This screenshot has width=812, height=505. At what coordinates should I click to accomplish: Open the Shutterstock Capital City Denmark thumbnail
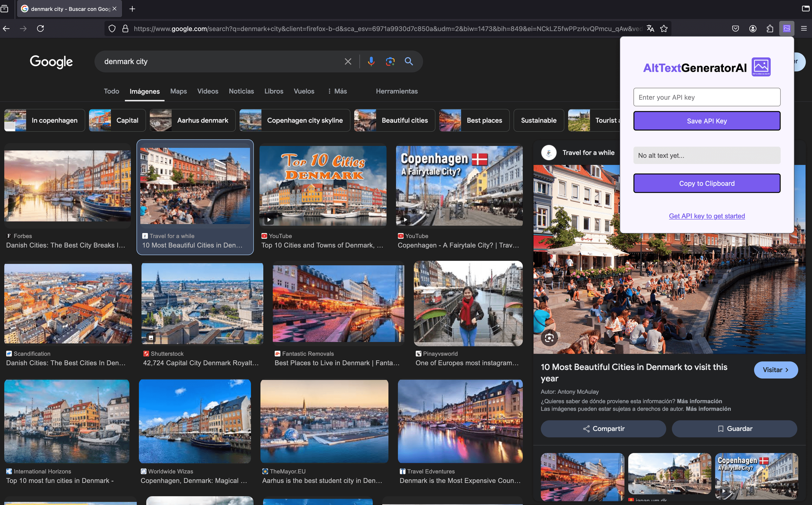click(x=202, y=303)
